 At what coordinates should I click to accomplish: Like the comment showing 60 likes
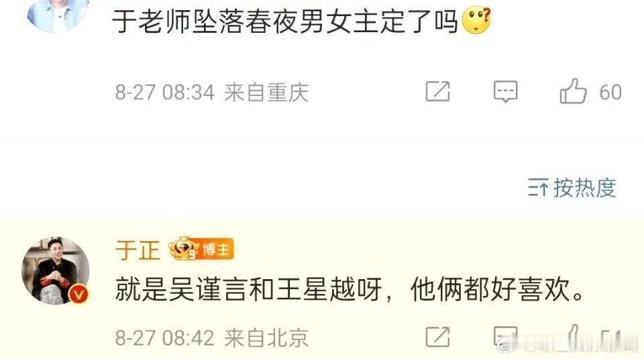coord(573,91)
